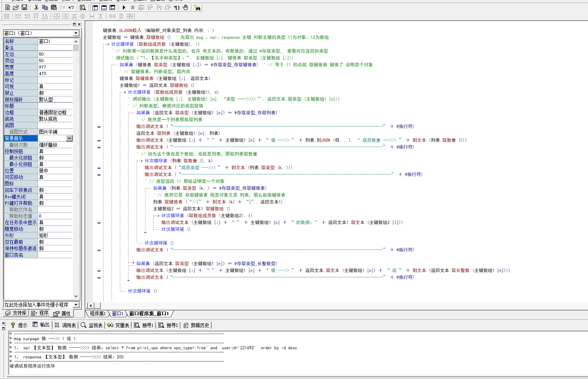The width and height of the screenshot is (588, 379).
Task: Click the step-over braces icon
Action: click(150, 7)
